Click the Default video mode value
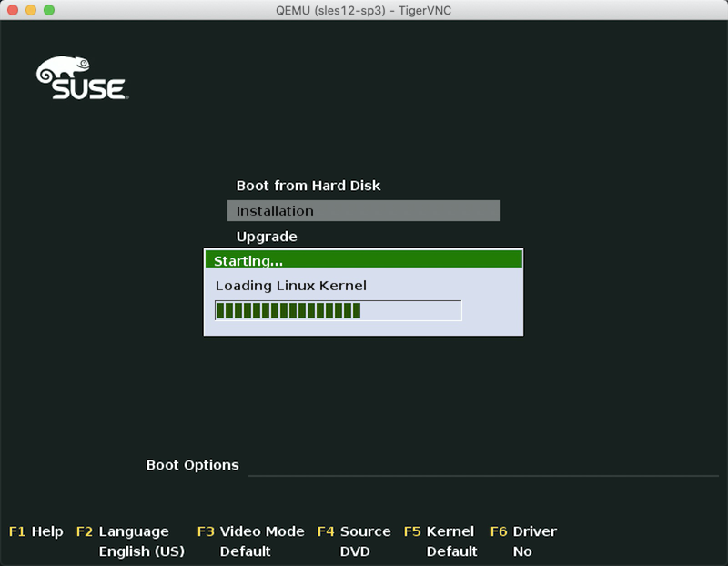Image resolution: width=728 pixels, height=566 pixels. [245, 551]
